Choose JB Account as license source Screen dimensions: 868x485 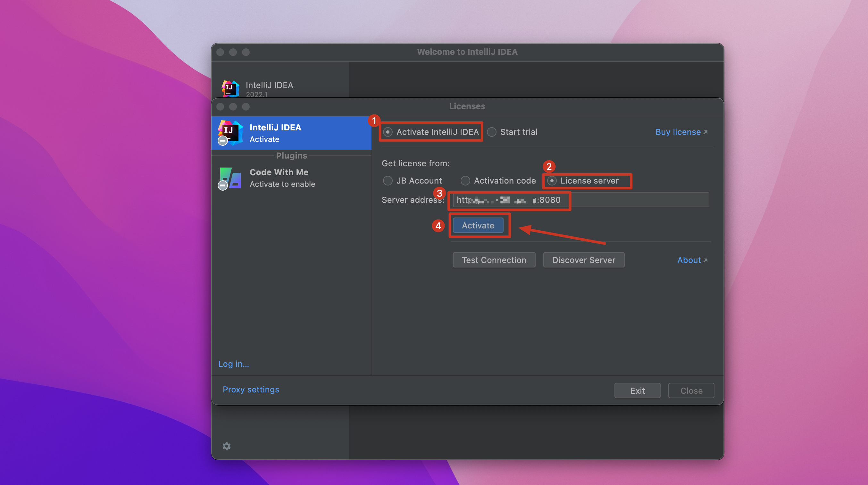pos(388,181)
